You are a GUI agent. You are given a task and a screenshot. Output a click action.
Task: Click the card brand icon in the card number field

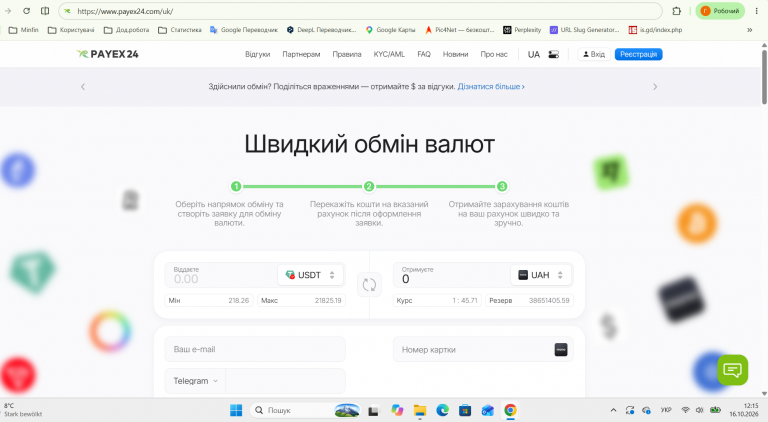tap(561, 350)
